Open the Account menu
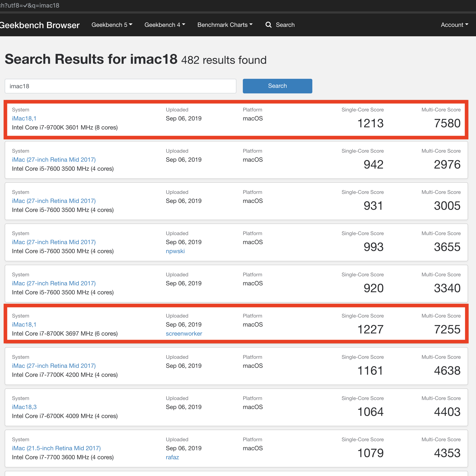Screen dimensions: 476x476 click(454, 25)
